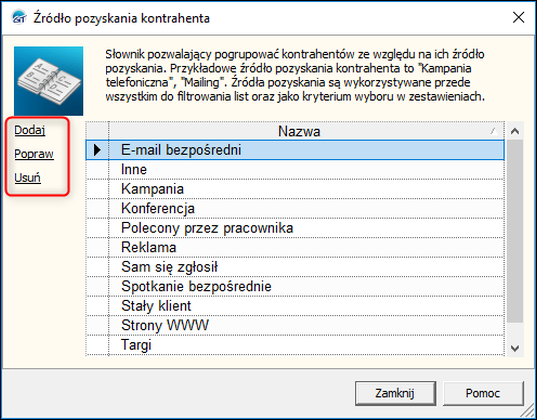This screenshot has height=420, width=537.
Task: Click the Dodaj link
Action: [x=29, y=130]
